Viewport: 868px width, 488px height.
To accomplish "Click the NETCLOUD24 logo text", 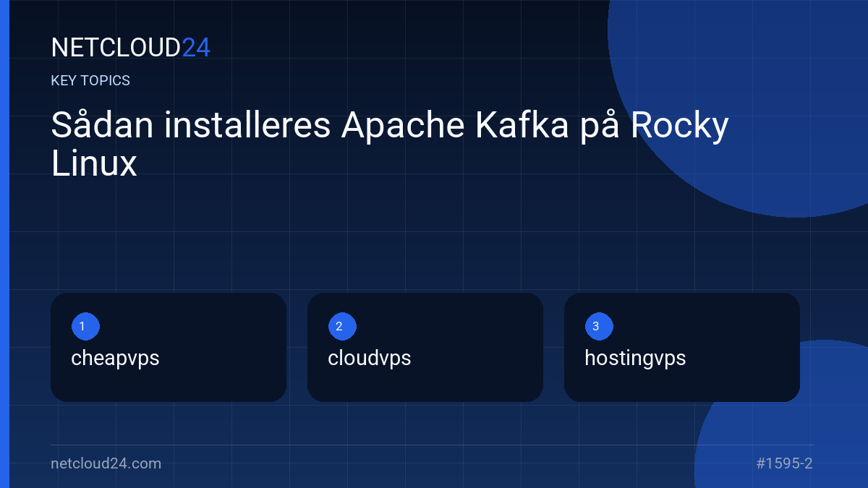I will click(130, 48).
